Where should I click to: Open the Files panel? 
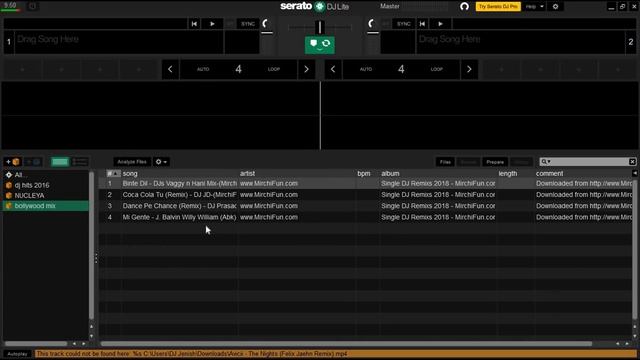point(445,162)
